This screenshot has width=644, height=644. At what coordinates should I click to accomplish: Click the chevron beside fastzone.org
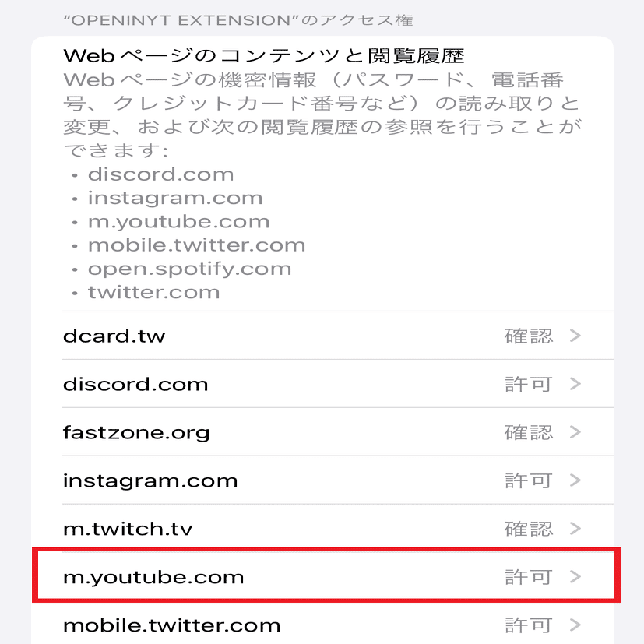pyautogui.click(x=575, y=432)
